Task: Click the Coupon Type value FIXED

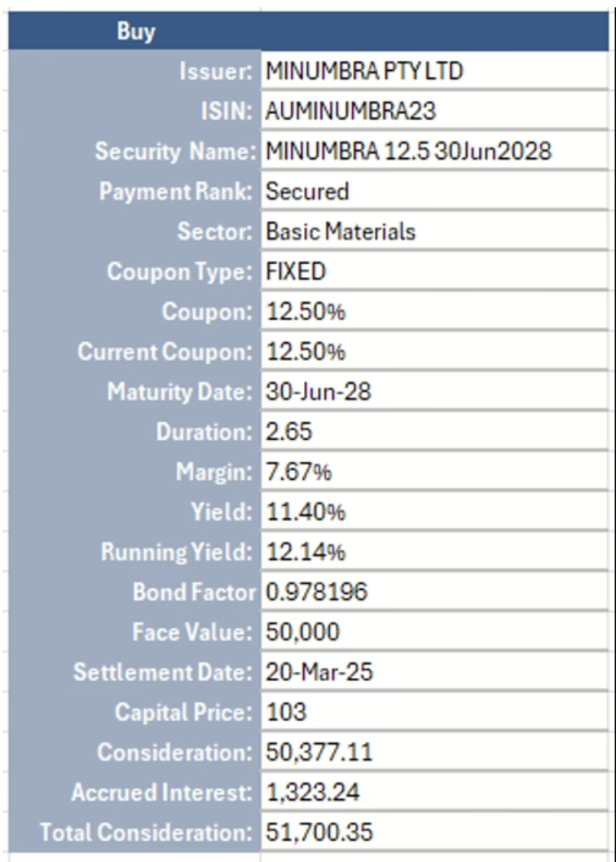Action: coord(296,271)
